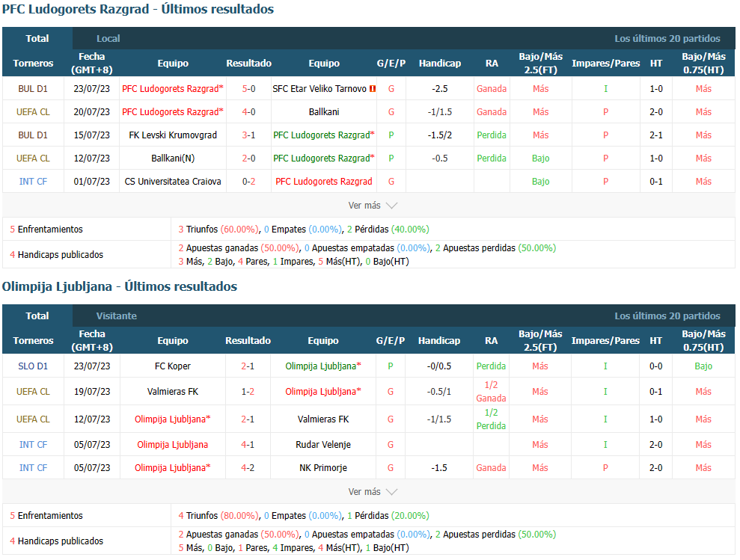Open CS Universitatea Craiova team link
740x560 pixels.
(x=173, y=181)
